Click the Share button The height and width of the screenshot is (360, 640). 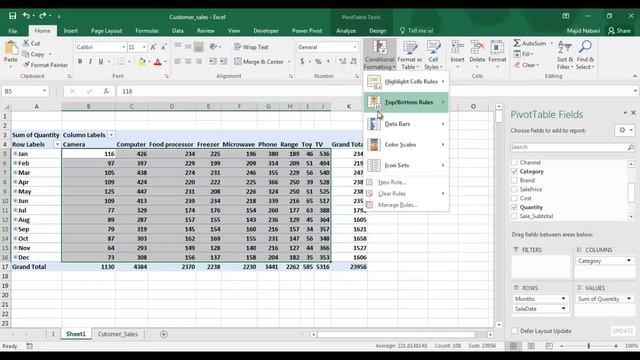coord(619,31)
